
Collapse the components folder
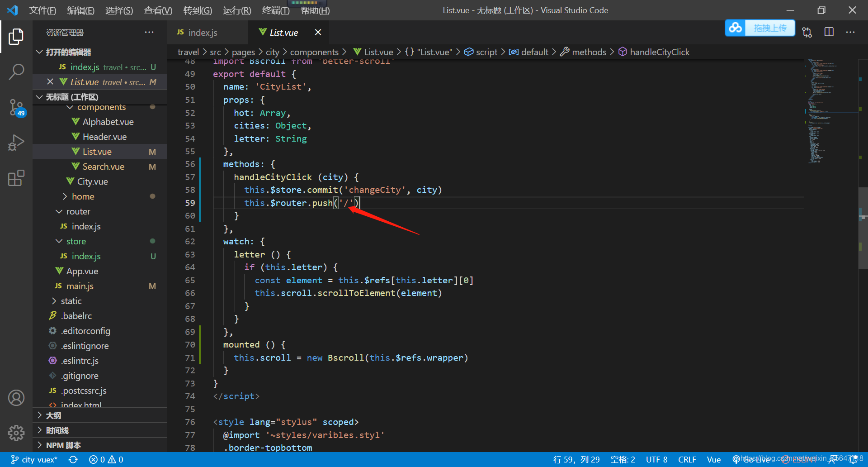[x=99, y=107]
